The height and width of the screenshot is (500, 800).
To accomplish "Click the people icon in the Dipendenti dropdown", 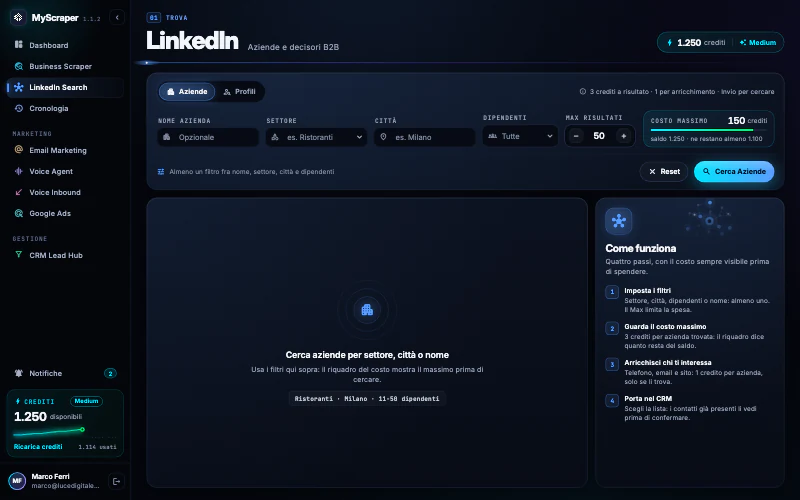I will pyautogui.click(x=492, y=136).
